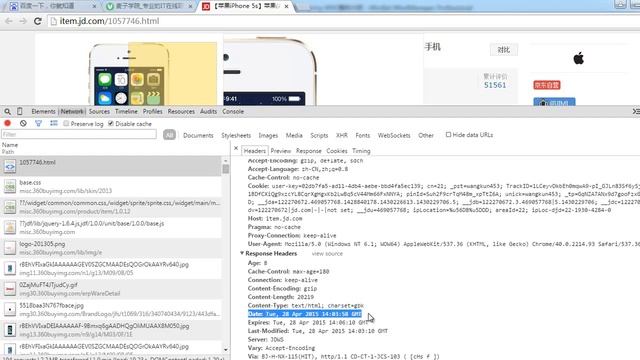Filter requests by Scripts
Image resolution: width=640 pixels, height=360 pixels.
(x=319, y=135)
